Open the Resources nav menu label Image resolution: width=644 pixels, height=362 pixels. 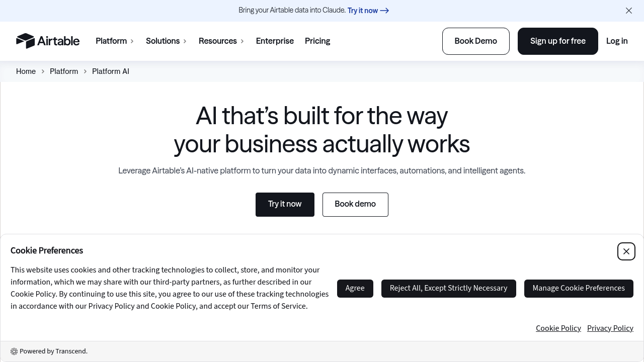coord(217,41)
